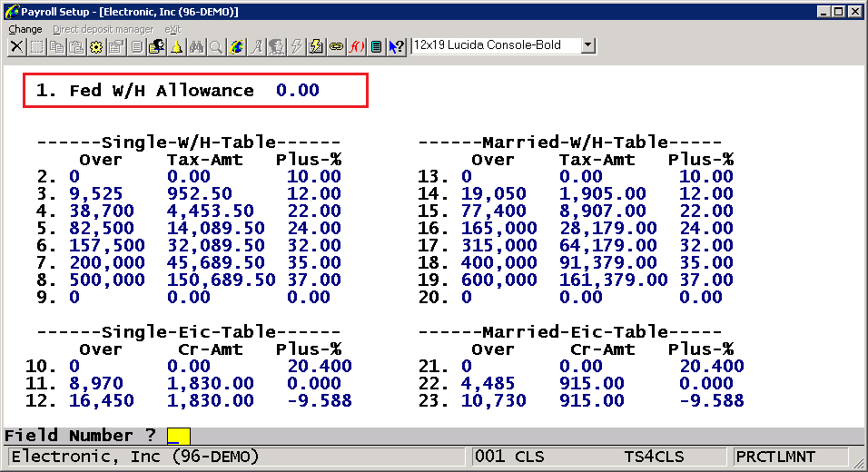Viewport: 868px width, 472px height.
Task: Click row 15 tax amount 8,907.00
Action: [602, 211]
